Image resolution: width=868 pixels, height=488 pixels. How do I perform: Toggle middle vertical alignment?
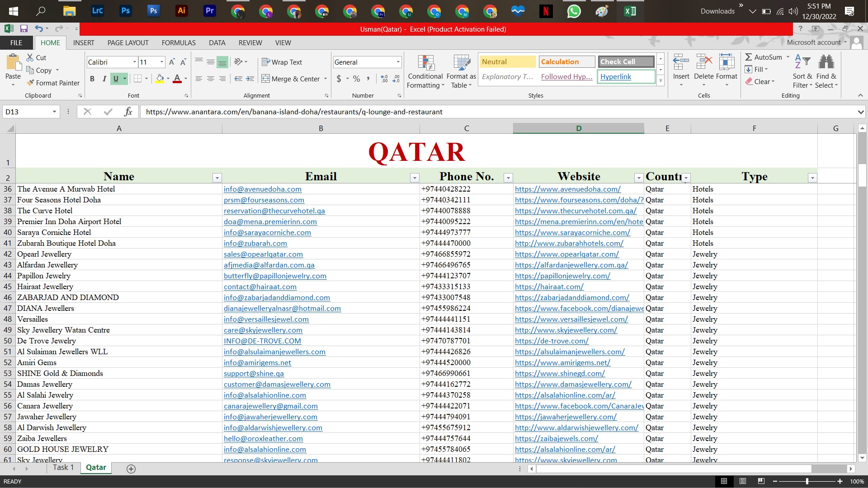[211, 62]
